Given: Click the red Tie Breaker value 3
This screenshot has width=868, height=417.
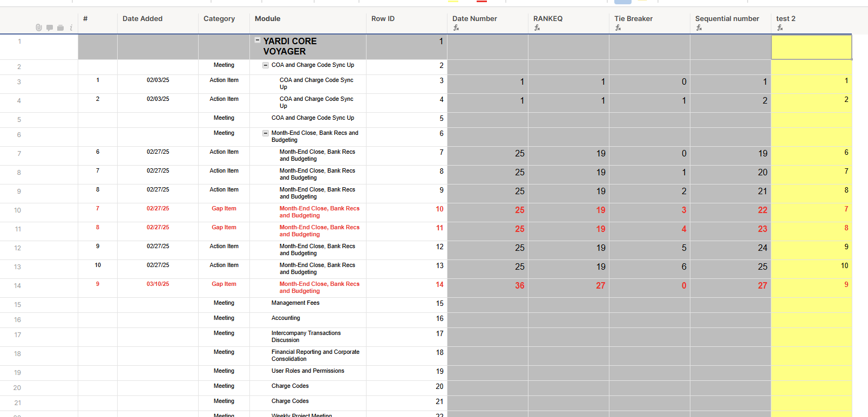Looking at the screenshot, I should coord(684,210).
